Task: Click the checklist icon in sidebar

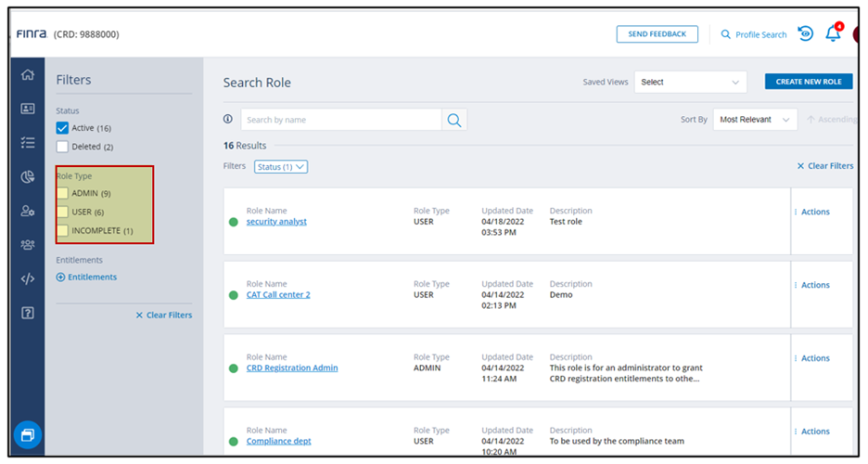Action: [28, 143]
